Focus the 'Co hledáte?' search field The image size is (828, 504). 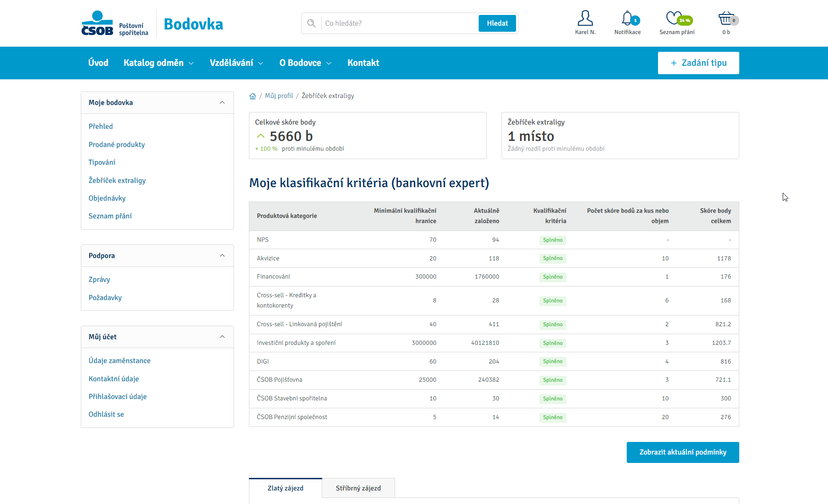point(399,23)
